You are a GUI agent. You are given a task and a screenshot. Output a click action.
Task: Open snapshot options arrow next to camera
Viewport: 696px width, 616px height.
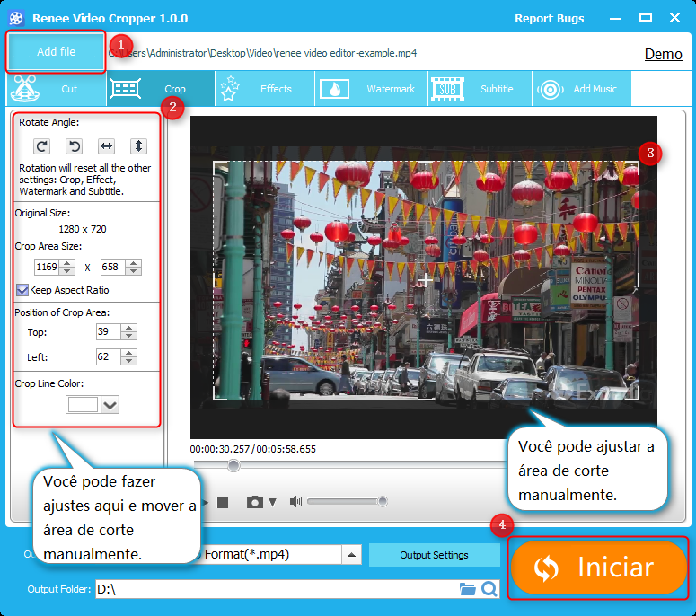[x=272, y=502]
